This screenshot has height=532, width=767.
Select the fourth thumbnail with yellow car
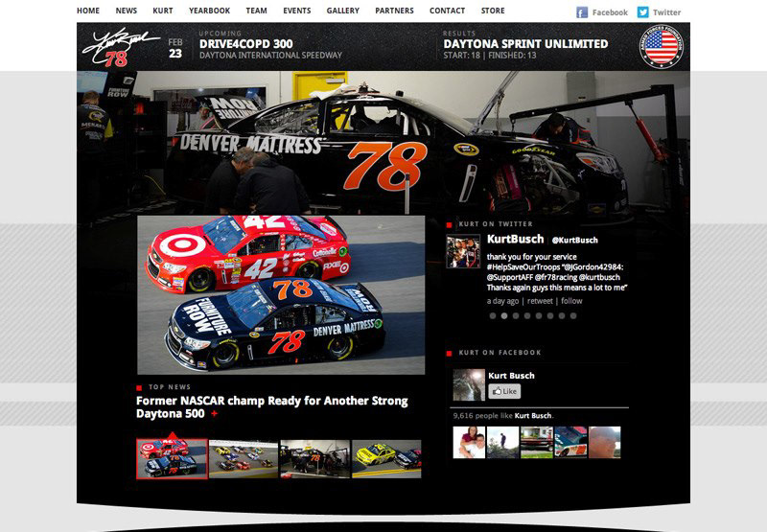[x=386, y=458]
